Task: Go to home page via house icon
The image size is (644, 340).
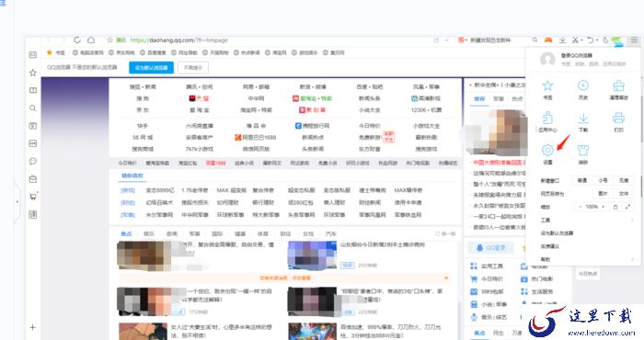Action: click(x=91, y=40)
